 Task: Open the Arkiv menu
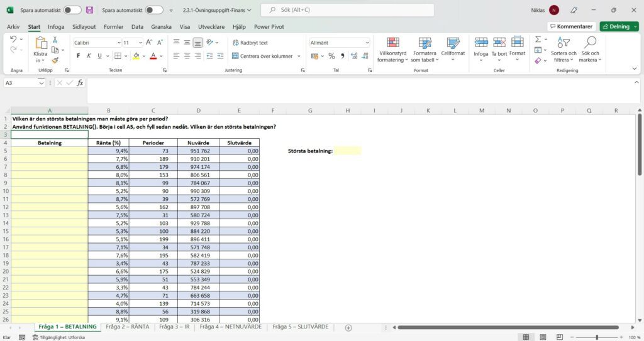[13, 26]
